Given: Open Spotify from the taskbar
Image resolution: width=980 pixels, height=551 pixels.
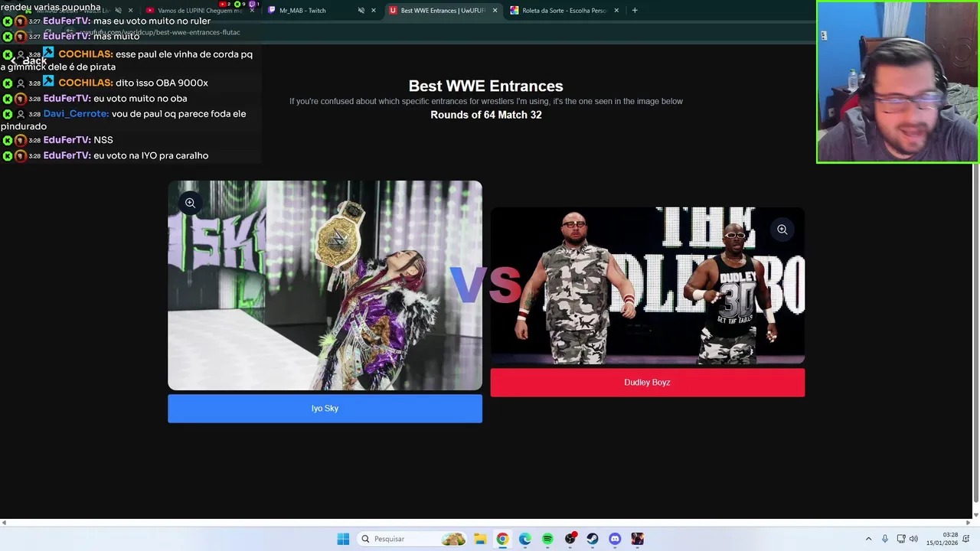Looking at the screenshot, I should coord(547,539).
